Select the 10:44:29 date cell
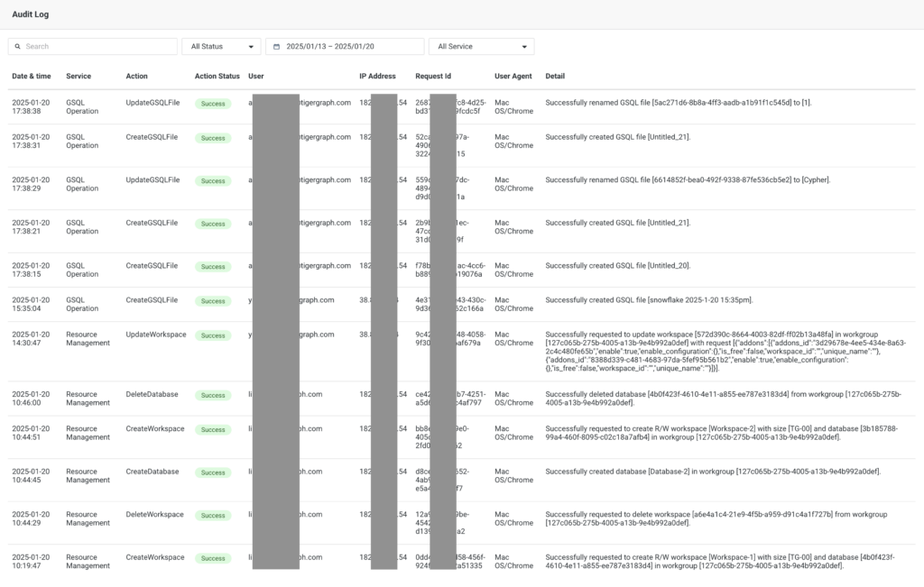 click(x=31, y=518)
